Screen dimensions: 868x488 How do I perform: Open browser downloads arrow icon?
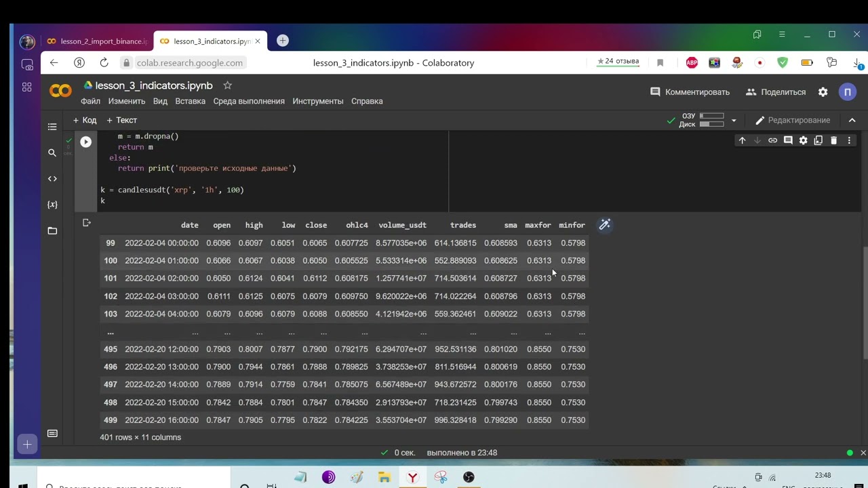click(859, 63)
